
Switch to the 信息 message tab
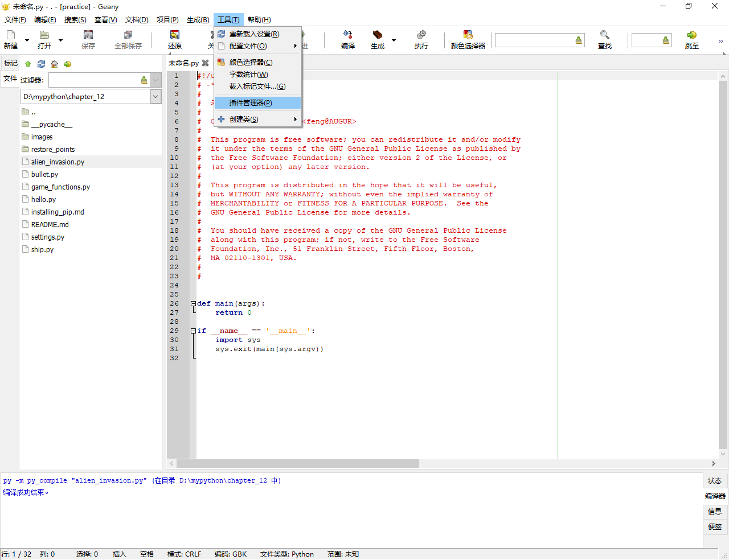pyautogui.click(x=715, y=512)
